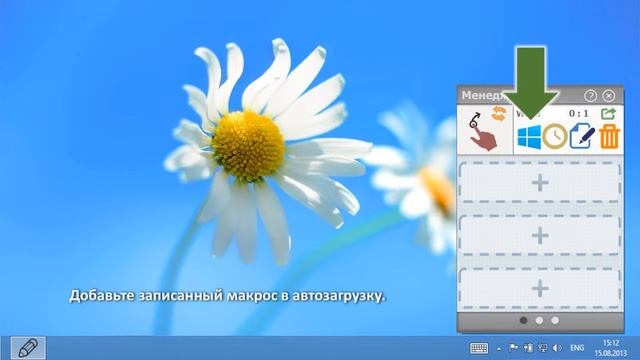Click the ENG language indicator

click(x=577, y=348)
